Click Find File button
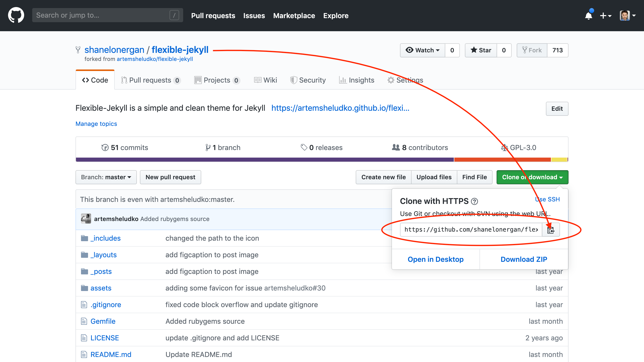This screenshot has width=644, height=362. [474, 177]
